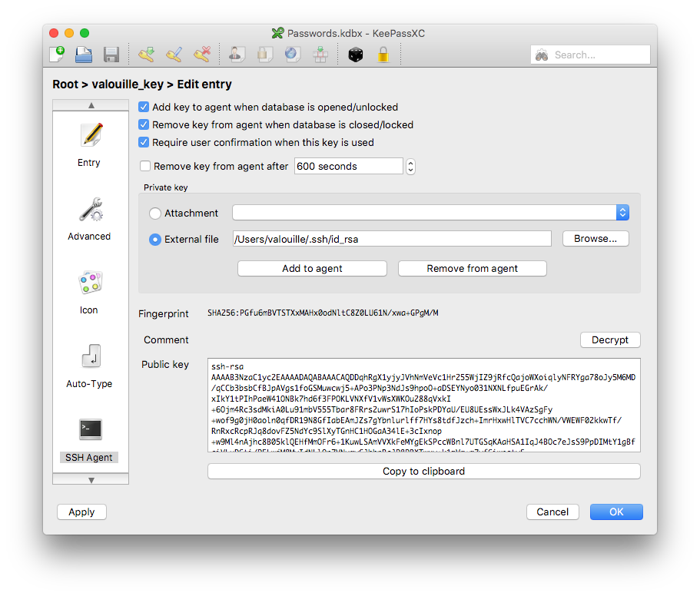The image size is (700, 596).
Task: Click the sidebar scroll down arrow
Action: (x=91, y=480)
